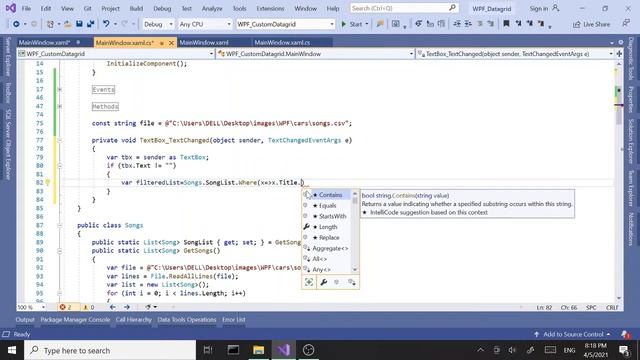
Task: Click the Type here to search box
Action: coord(110,350)
